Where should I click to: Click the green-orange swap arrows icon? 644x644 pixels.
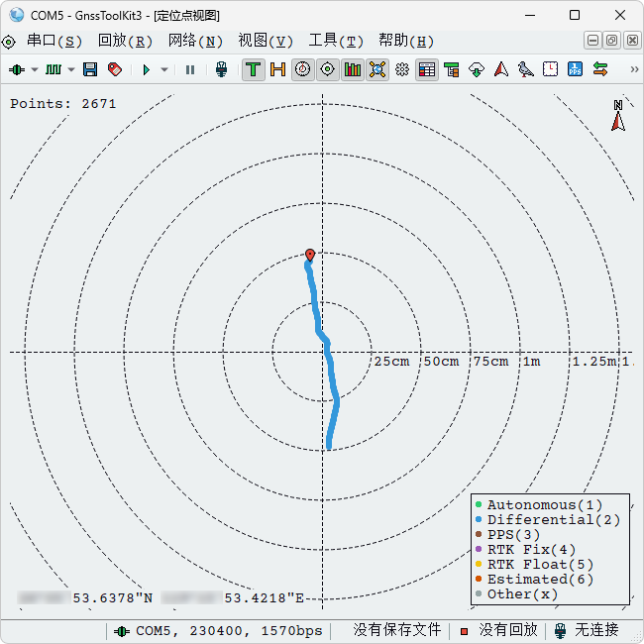(x=600, y=69)
